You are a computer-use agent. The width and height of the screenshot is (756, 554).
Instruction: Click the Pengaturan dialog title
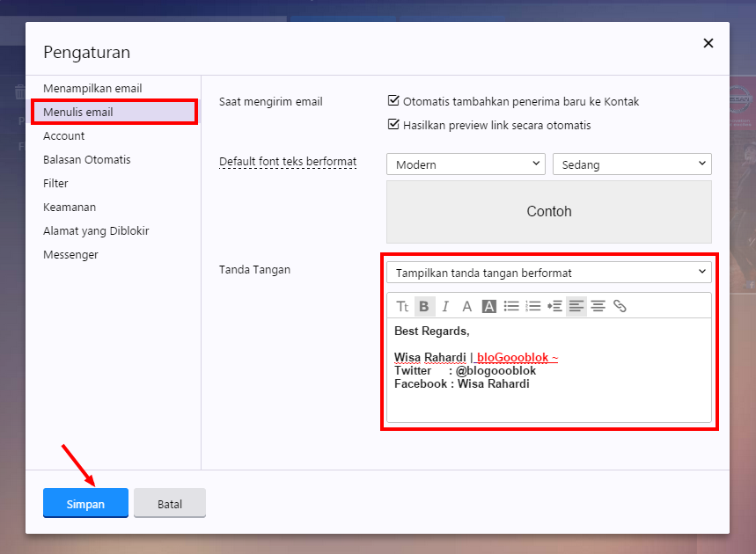pos(87,52)
